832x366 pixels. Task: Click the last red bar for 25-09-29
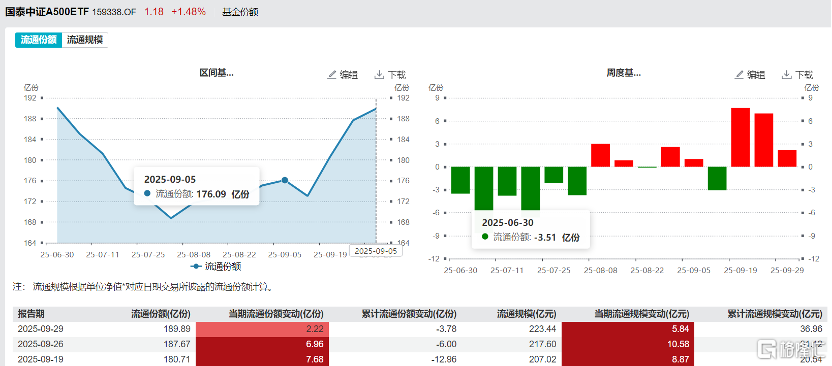(x=787, y=159)
